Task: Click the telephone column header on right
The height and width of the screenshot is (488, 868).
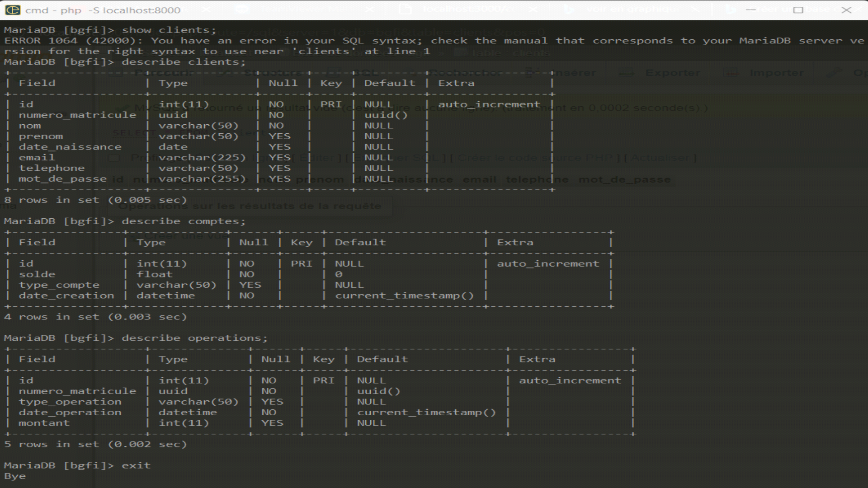Action: tap(537, 179)
